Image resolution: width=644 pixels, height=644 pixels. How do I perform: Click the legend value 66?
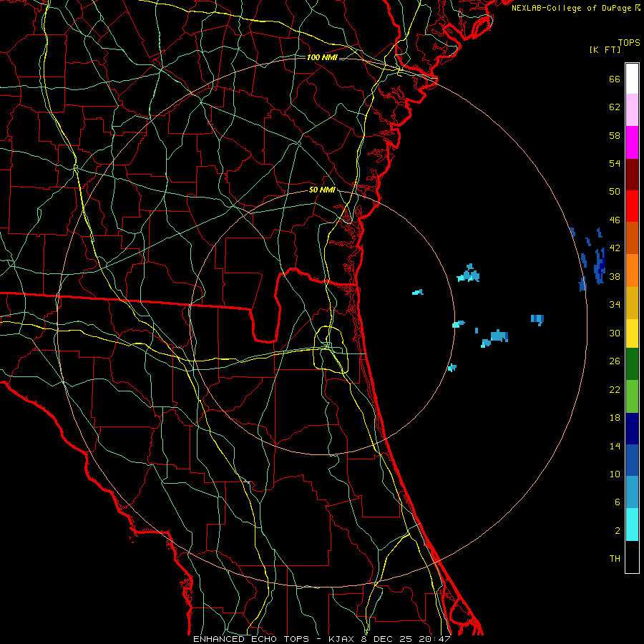615,79
